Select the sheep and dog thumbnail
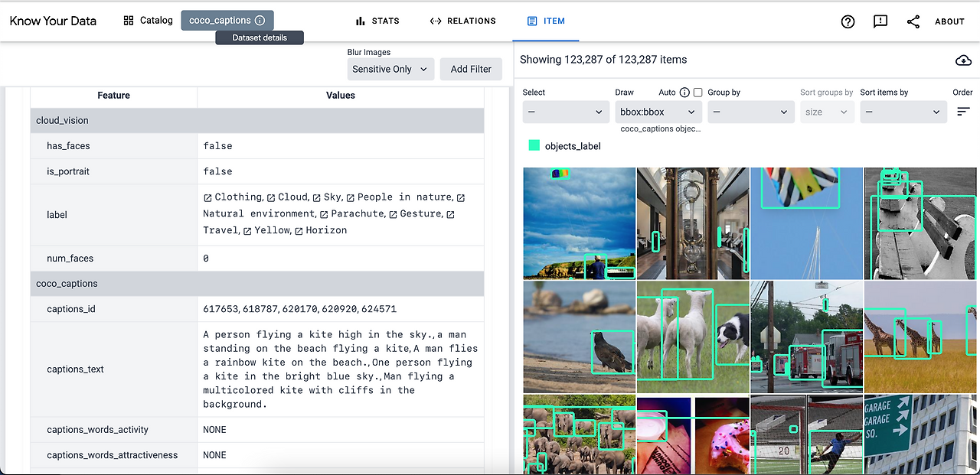 coord(693,337)
